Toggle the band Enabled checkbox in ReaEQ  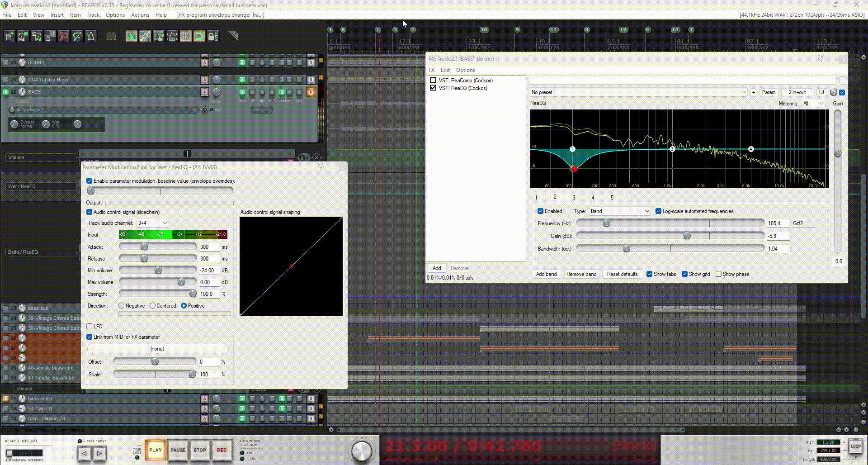[x=540, y=211]
